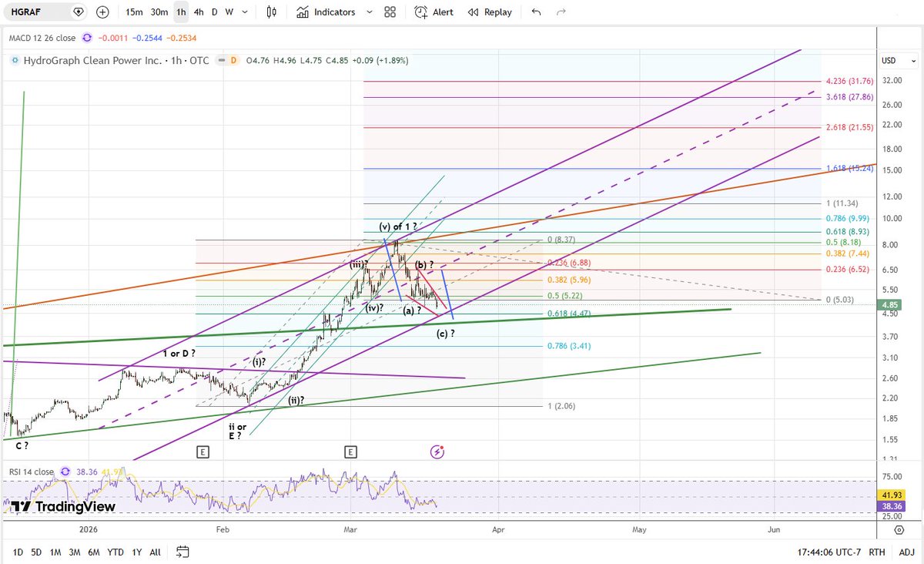Create a new Alert
The height and width of the screenshot is (564, 924).
[434, 12]
